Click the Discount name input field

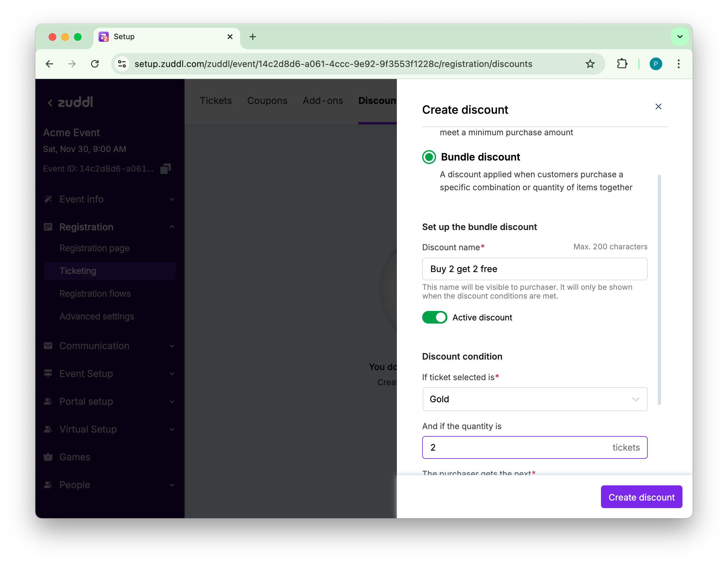tap(535, 269)
